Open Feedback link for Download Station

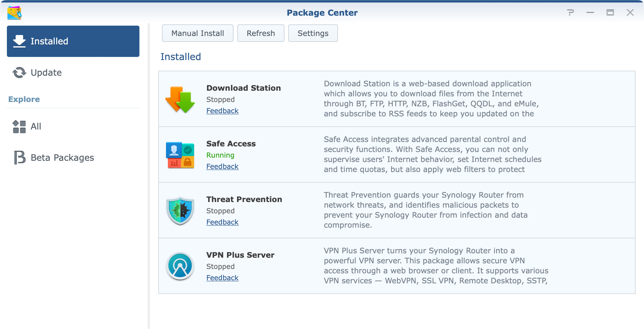[x=222, y=111]
